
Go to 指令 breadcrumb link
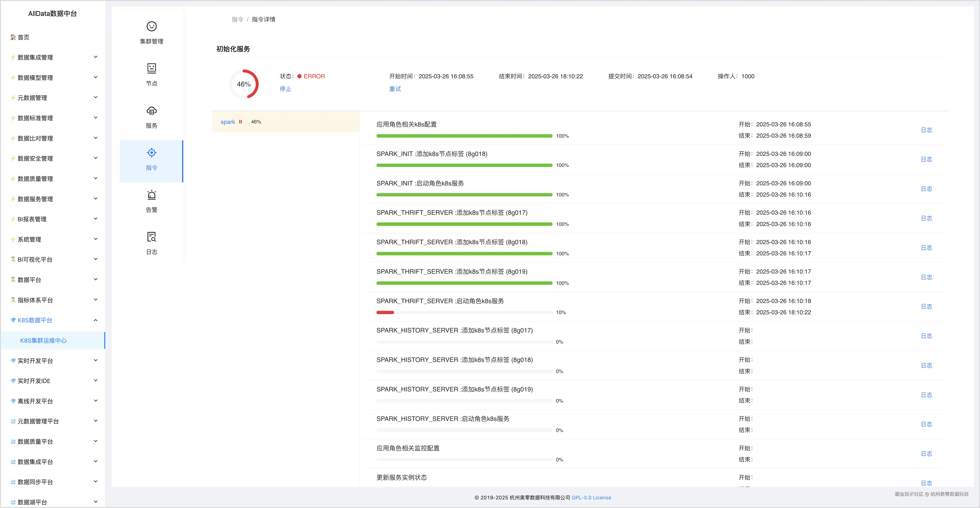click(237, 19)
